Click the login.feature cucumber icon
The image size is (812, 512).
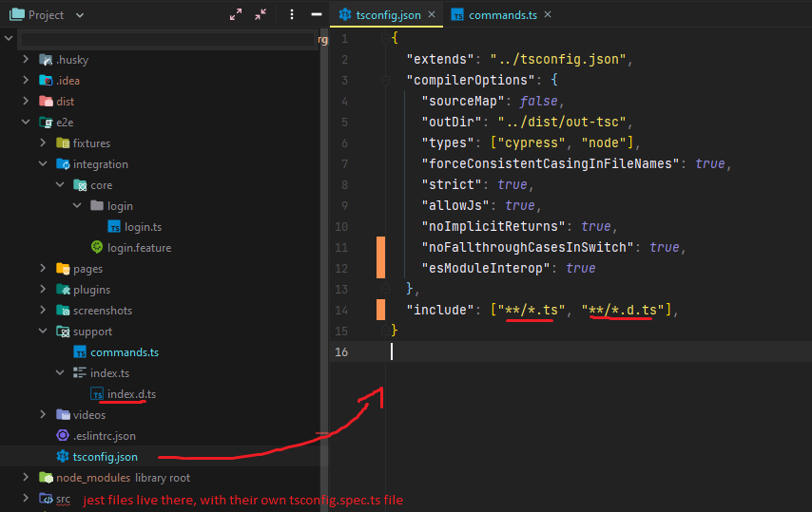97,247
